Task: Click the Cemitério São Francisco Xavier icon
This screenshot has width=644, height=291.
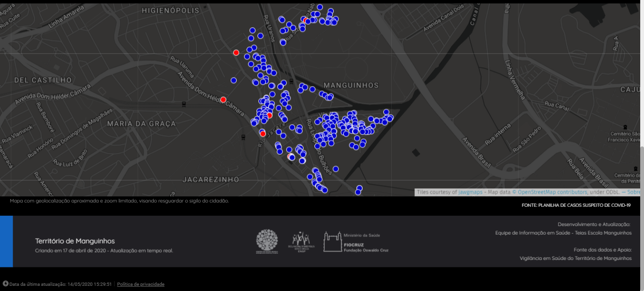Action: [x=625, y=127]
